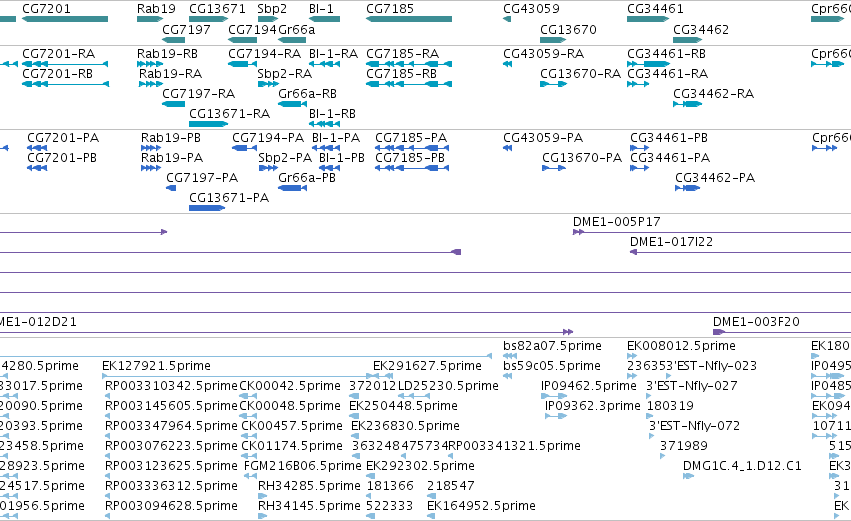The height and width of the screenshot is (521, 851).
Task: Select protein CG13671-PA
Action: tap(229, 198)
